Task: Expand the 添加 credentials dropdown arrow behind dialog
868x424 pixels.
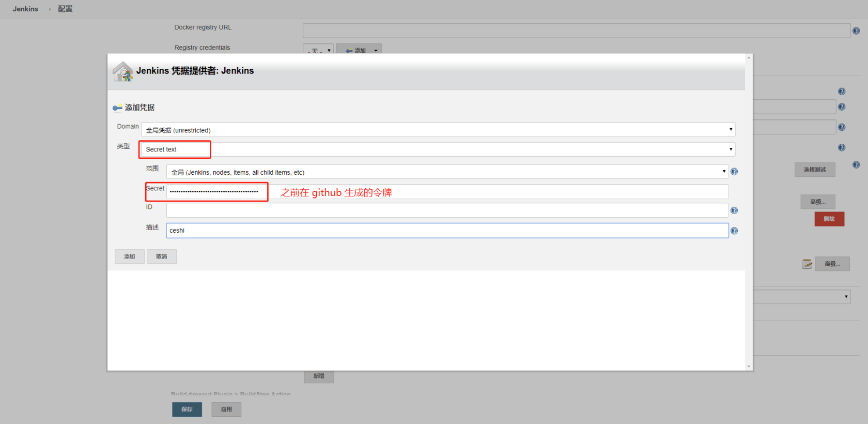Action: pos(376,50)
